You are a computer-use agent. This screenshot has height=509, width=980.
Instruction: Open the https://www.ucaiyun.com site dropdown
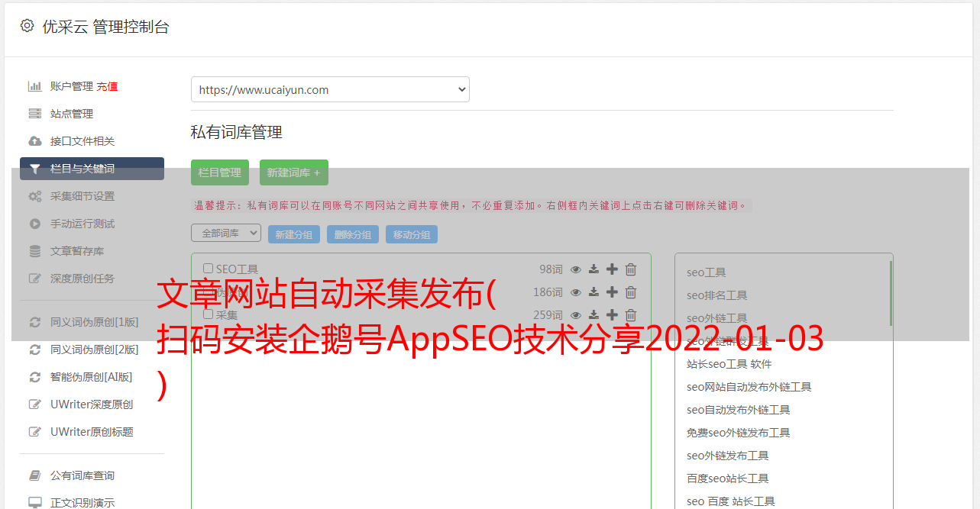point(330,89)
